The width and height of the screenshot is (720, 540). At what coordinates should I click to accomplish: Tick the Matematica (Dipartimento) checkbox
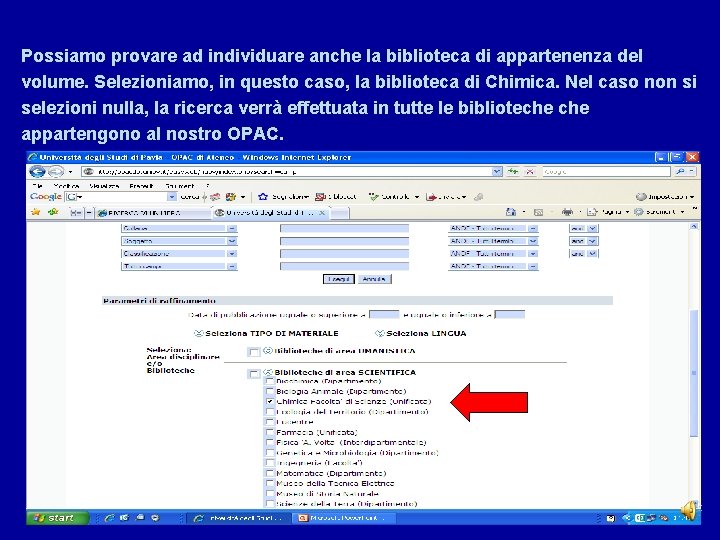pyautogui.click(x=270, y=473)
